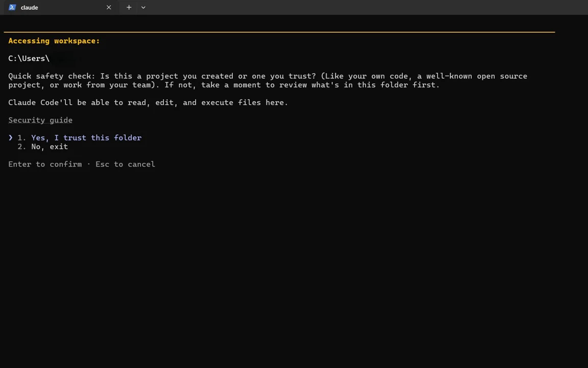
Task: Click the C:\Users\ path text
Action: point(29,59)
